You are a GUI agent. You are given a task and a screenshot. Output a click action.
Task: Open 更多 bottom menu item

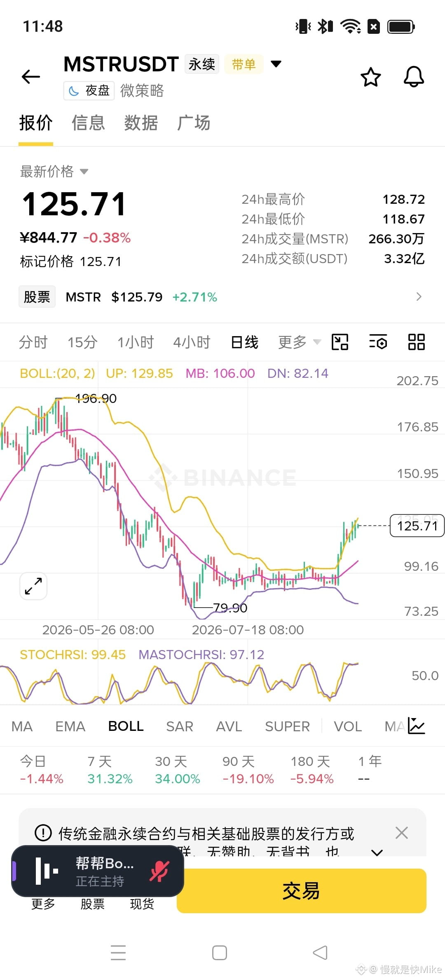tap(43, 904)
